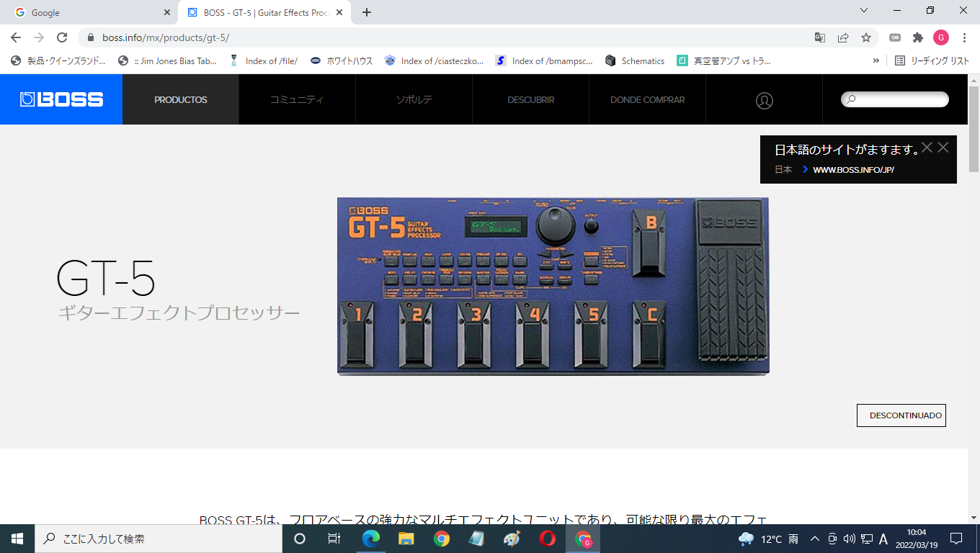Click the taskbar search box
Viewport: 980px width, 553px height.
pos(159,539)
